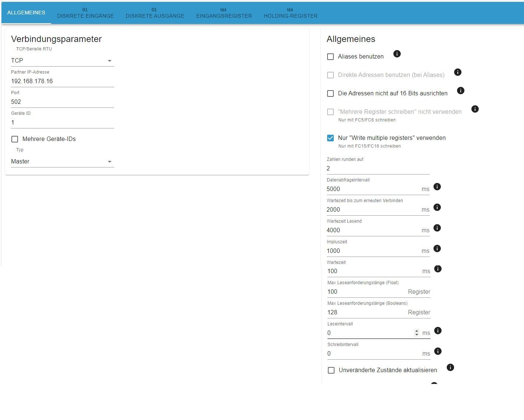The image size is (524, 420).
Task: Click the Verbindungsparameter heading
Action: coord(56,39)
